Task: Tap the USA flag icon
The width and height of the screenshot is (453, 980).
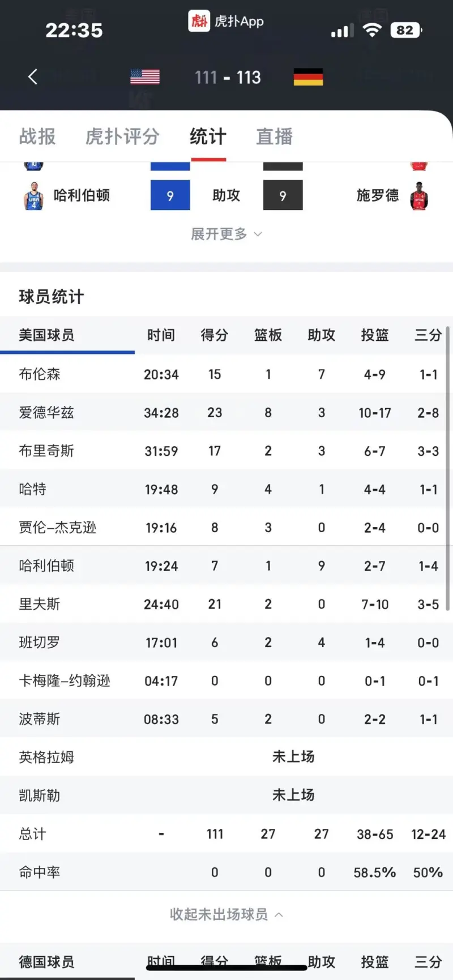Action: [x=145, y=77]
